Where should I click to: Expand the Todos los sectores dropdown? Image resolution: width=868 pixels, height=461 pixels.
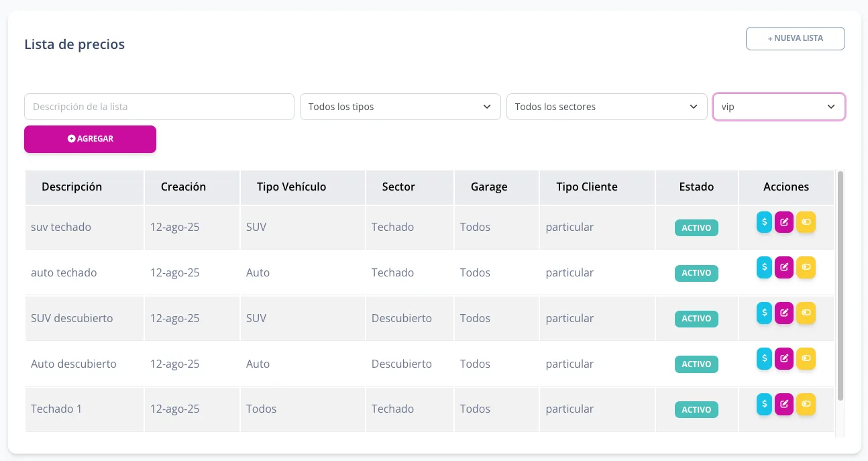[606, 107]
